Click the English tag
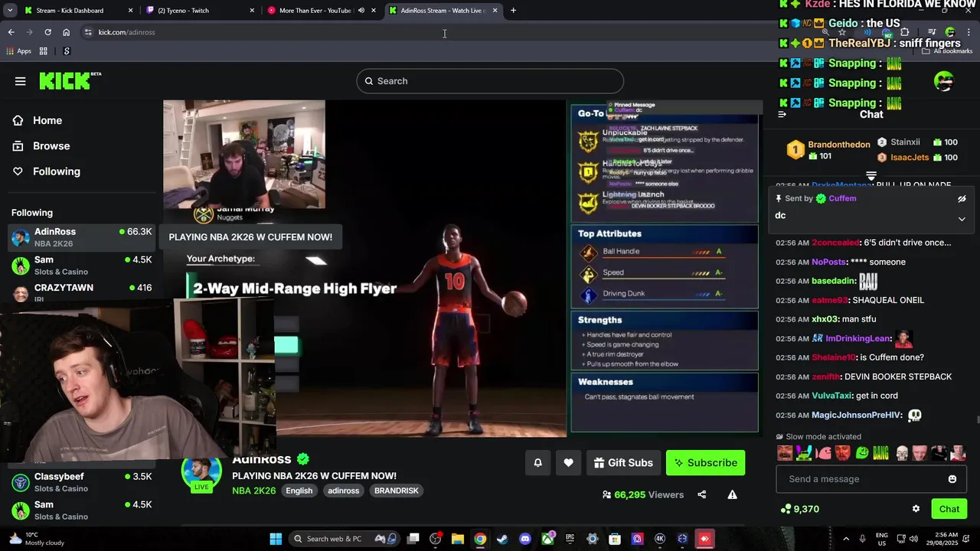Viewport: 980px width, 551px height. [x=299, y=491]
